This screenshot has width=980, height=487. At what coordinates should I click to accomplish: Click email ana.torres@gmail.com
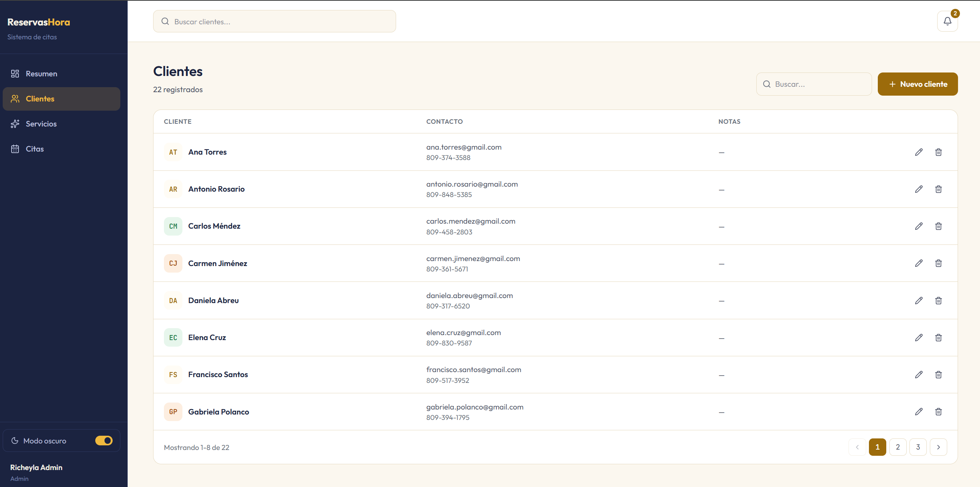(x=464, y=147)
